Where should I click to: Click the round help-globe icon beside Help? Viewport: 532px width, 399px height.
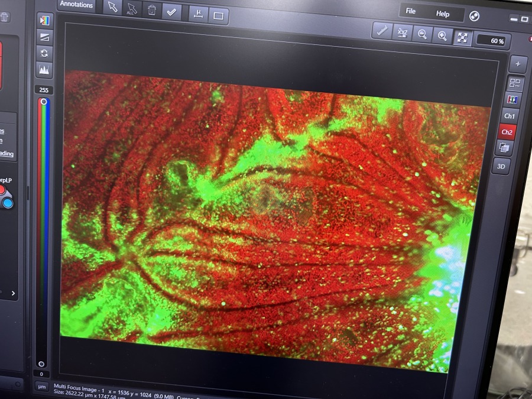474,16
